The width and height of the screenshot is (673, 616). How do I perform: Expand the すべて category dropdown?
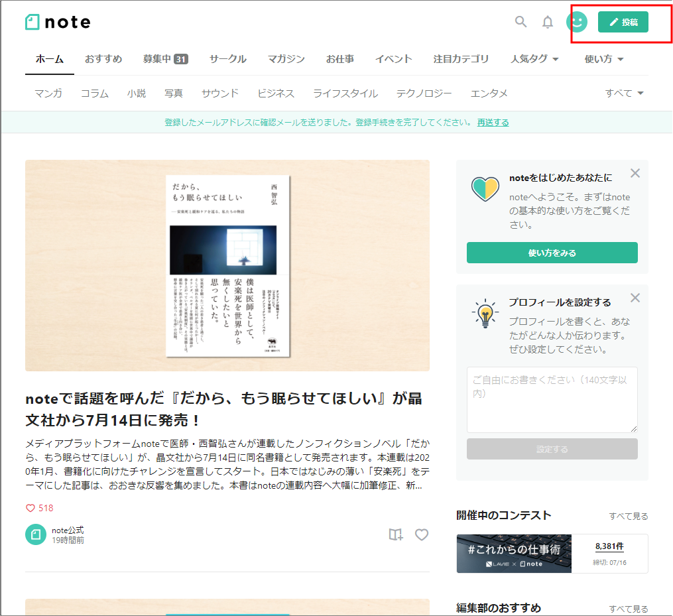point(624,93)
